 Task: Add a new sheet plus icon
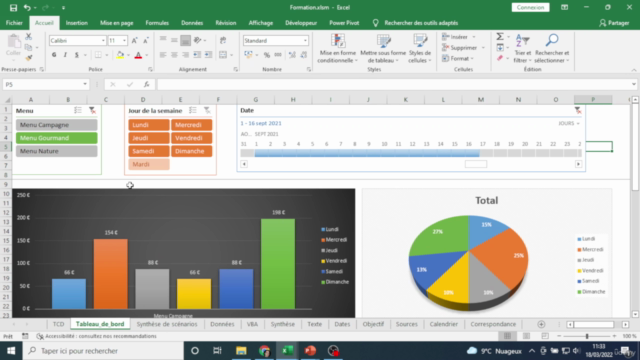[x=541, y=324]
